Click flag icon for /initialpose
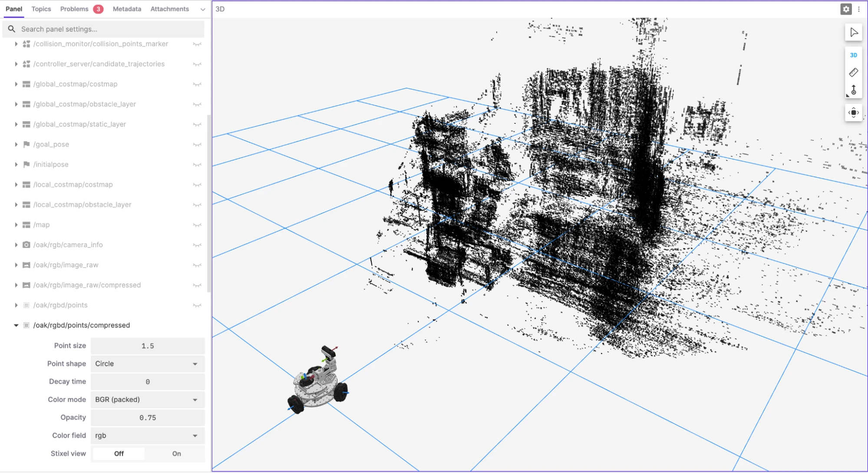The image size is (868, 473). (26, 165)
